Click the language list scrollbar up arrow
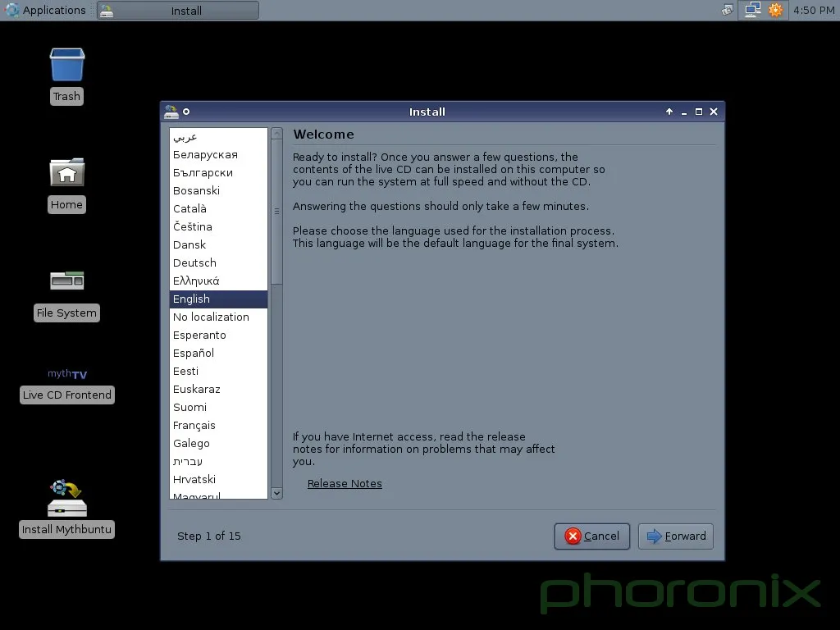840x630 pixels. [277, 134]
